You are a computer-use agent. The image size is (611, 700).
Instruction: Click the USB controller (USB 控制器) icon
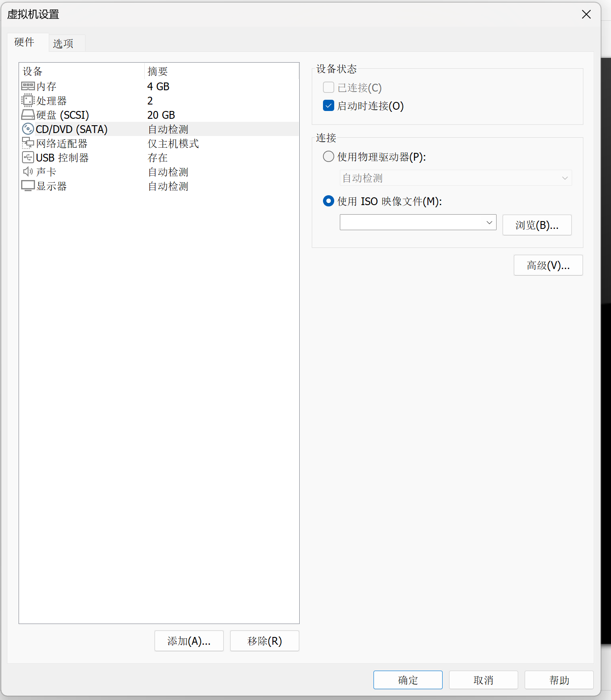[28, 158]
